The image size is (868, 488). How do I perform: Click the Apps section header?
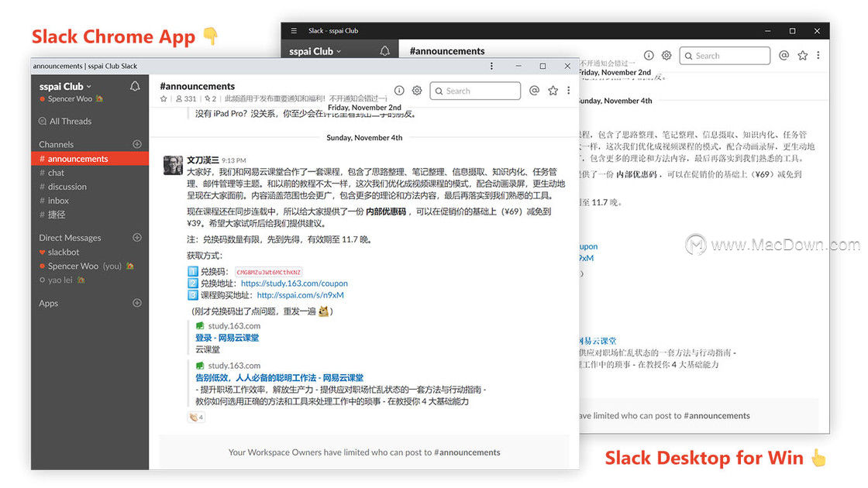tap(48, 303)
